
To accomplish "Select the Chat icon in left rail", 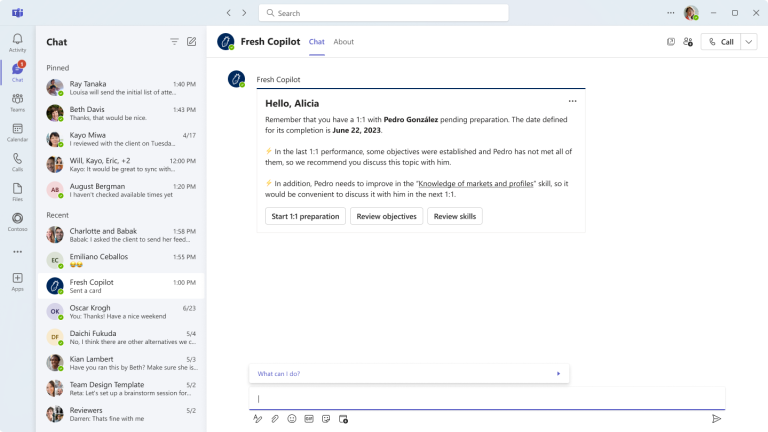I will [x=18, y=72].
